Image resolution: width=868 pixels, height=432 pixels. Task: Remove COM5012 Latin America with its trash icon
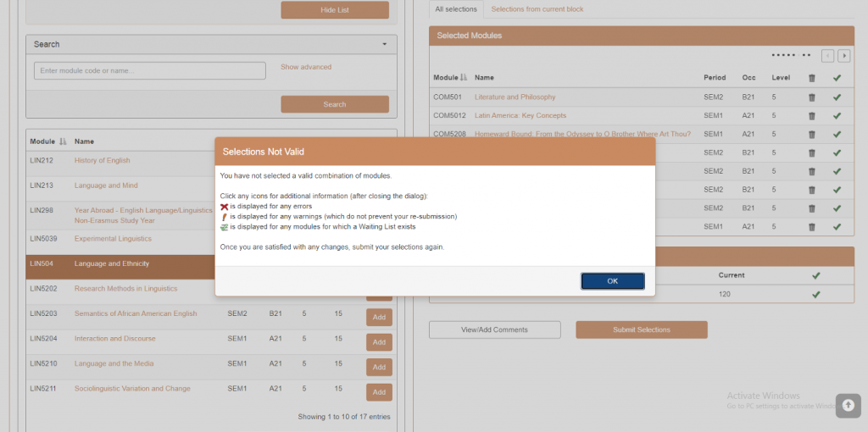[811, 116]
